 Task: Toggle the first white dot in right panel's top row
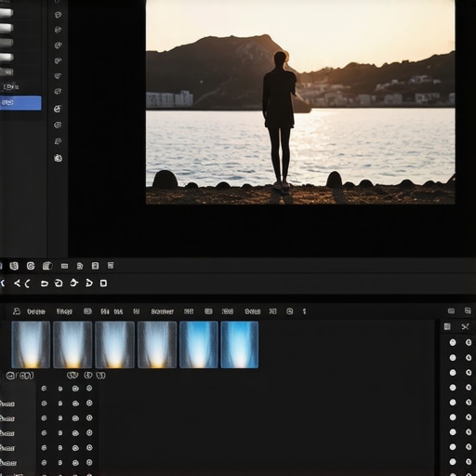click(x=453, y=342)
